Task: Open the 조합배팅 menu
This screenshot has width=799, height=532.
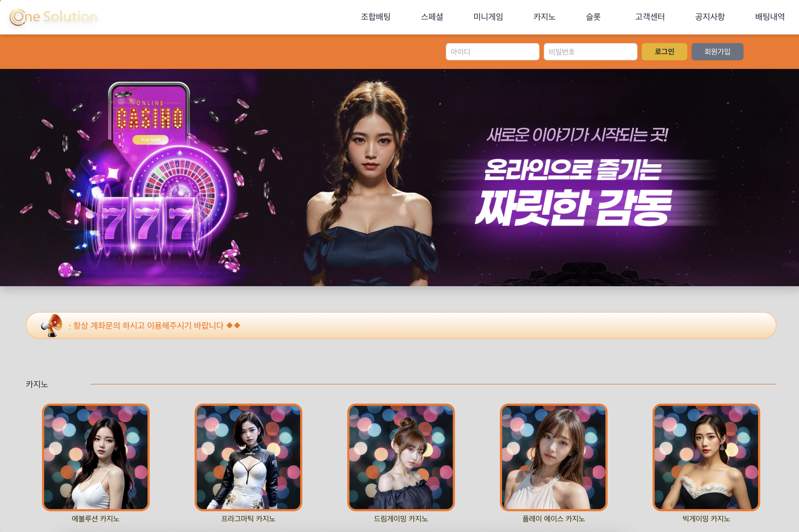Action: pos(376,17)
